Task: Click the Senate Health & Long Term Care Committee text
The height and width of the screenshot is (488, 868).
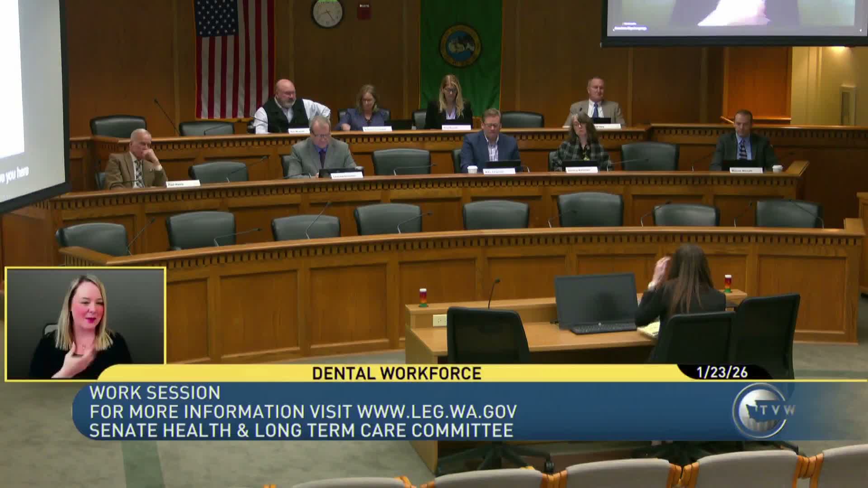Action: [301, 431]
